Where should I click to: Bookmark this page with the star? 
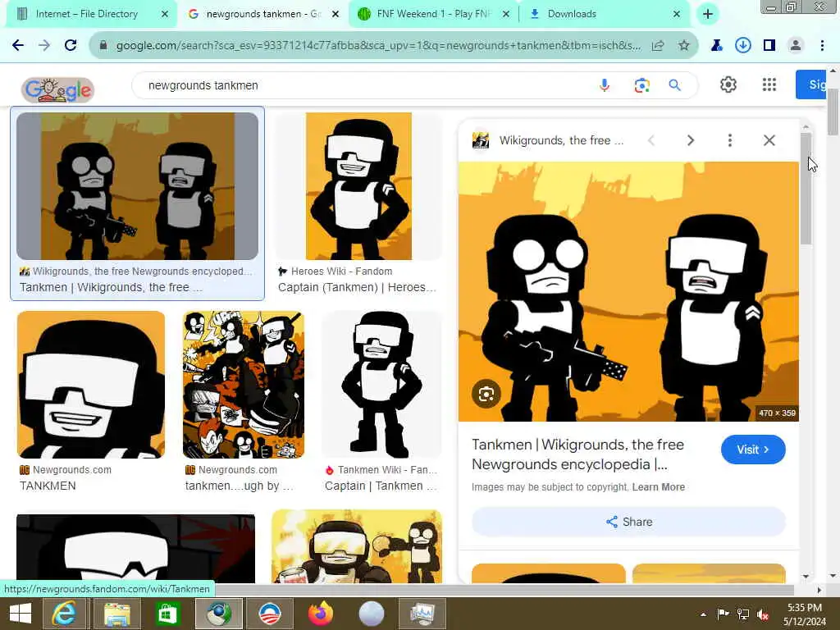[684, 46]
